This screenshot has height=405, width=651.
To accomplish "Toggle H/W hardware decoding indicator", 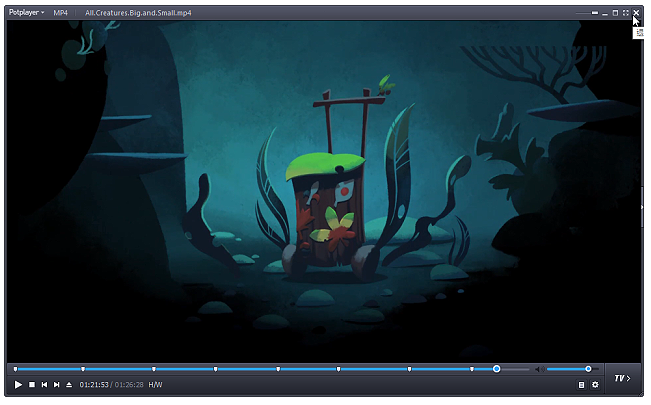I will [x=155, y=385].
